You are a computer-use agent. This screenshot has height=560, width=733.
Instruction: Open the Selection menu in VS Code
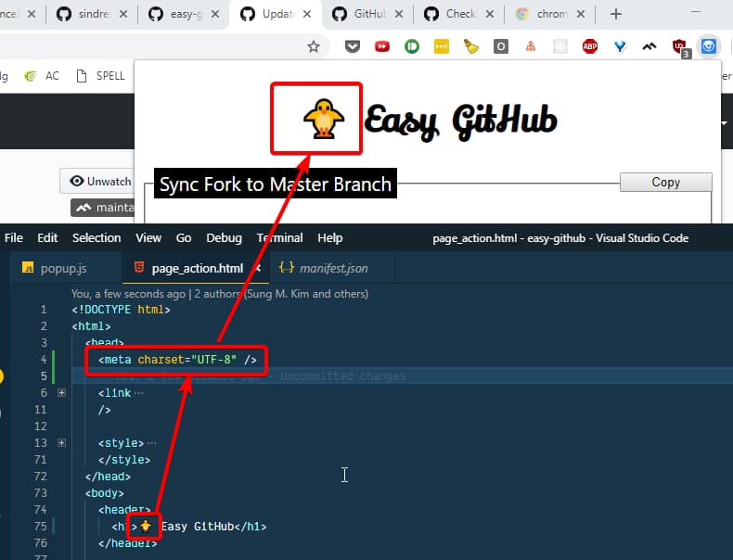(x=96, y=238)
